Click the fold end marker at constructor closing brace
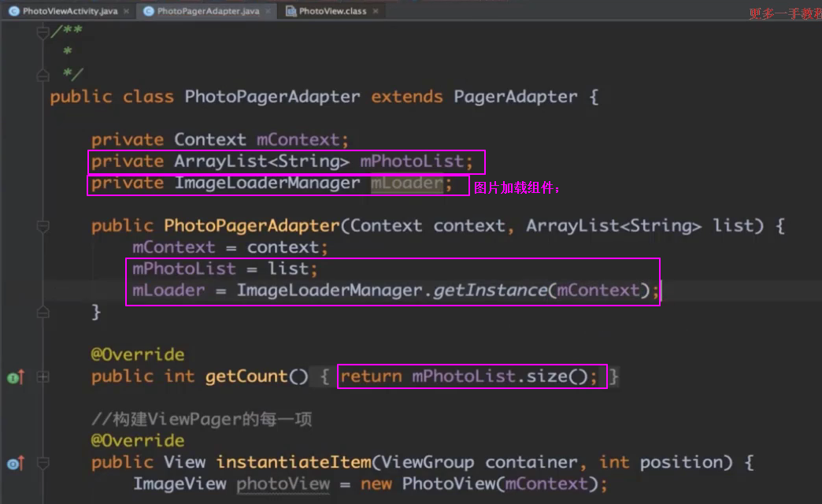This screenshot has width=822, height=504. (x=43, y=312)
